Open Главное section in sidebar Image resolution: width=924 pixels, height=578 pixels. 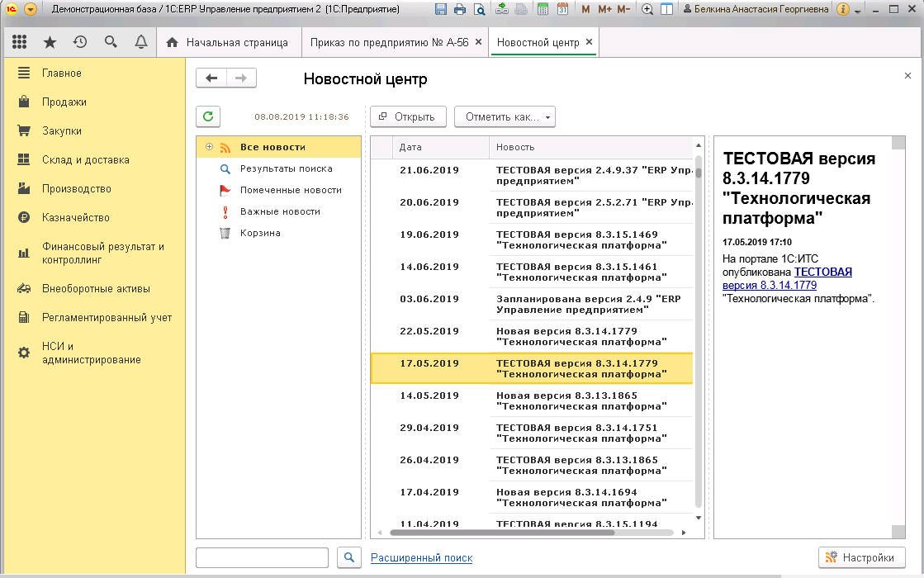(61, 73)
